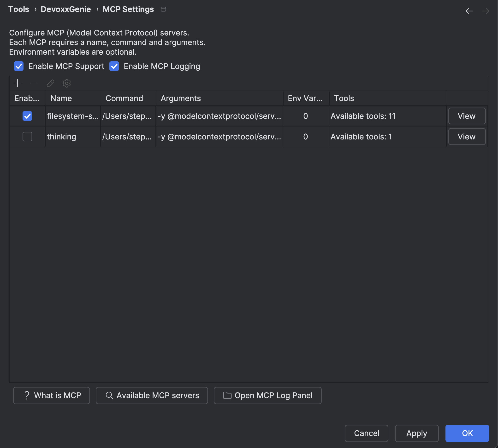Image resolution: width=498 pixels, height=448 pixels.
Task: Toggle Enable MCP Logging checkbox
Action: tap(114, 66)
